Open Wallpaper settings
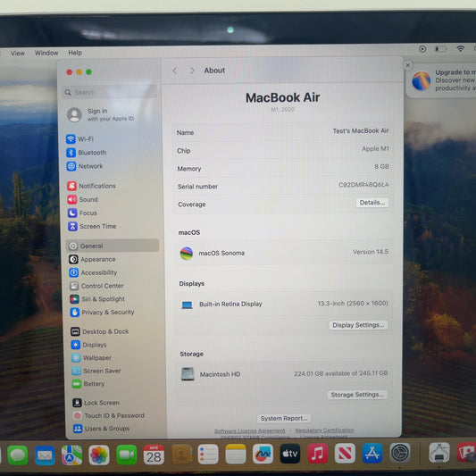 pyautogui.click(x=92, y=358)
